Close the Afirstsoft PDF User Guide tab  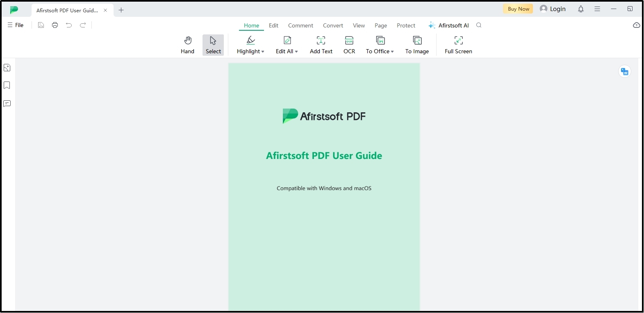pos(105,10)
